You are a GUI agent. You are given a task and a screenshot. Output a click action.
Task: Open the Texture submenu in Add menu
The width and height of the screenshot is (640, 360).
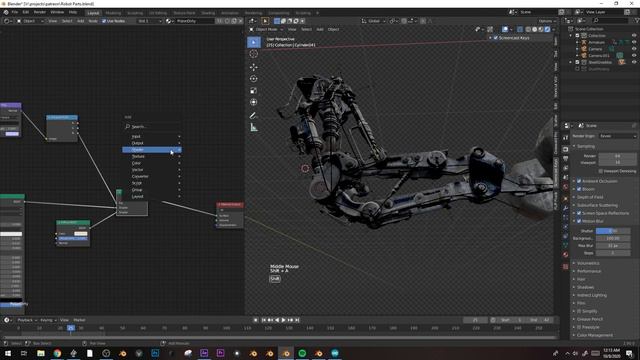pyautogui.click(x=152, y=156)
